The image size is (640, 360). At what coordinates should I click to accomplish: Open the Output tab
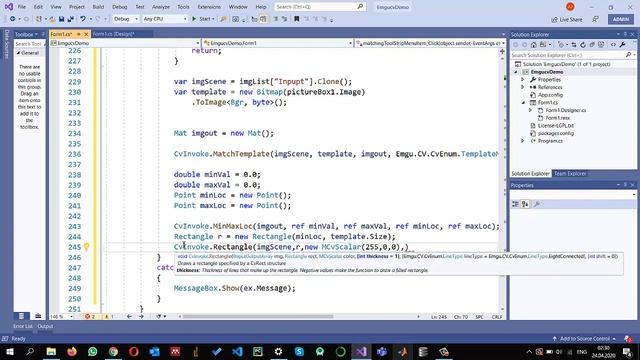(x=45, y=326)
